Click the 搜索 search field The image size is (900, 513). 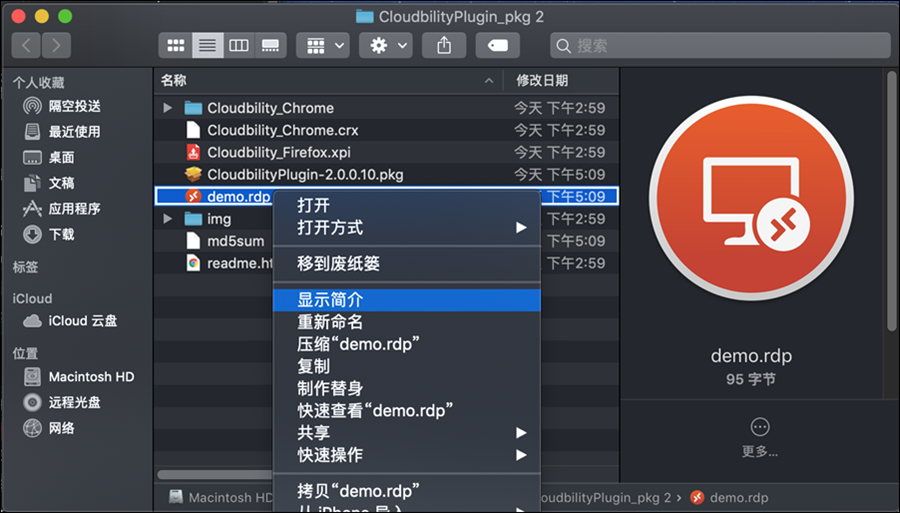pyautogui.click(x=720, y=45)
